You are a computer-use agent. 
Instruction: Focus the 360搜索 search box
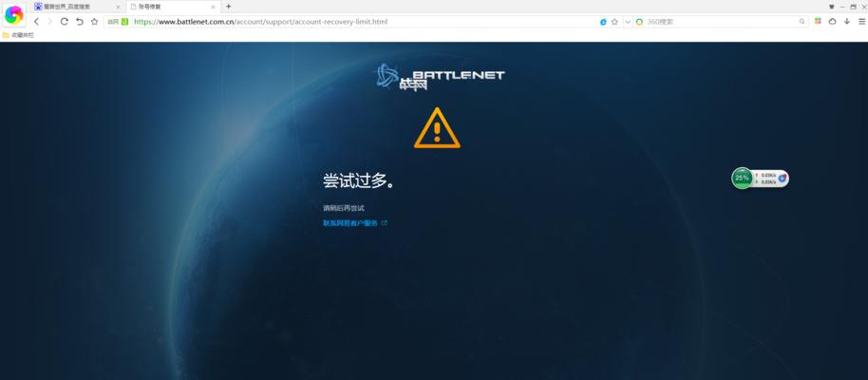(x=721, y=22)
